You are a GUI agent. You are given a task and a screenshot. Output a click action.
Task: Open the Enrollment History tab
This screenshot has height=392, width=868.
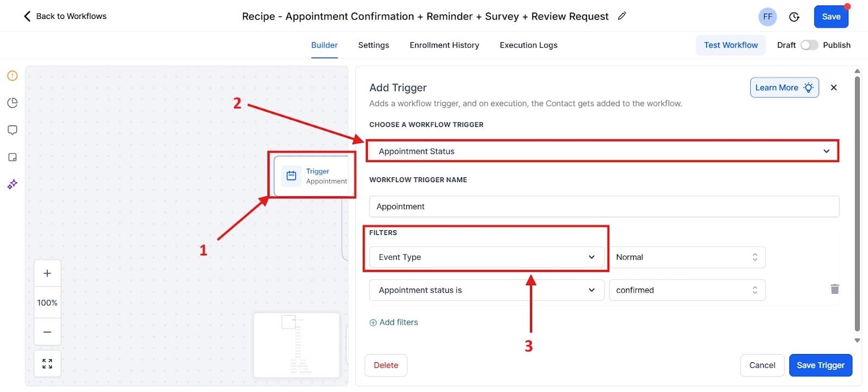pos(444,45)
